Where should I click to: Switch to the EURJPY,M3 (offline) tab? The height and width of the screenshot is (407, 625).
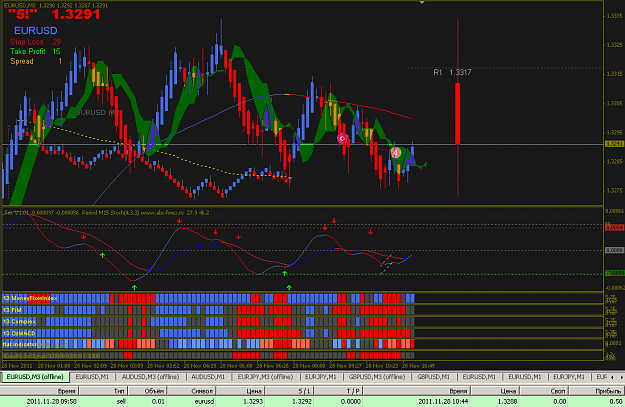click(265, 377)
